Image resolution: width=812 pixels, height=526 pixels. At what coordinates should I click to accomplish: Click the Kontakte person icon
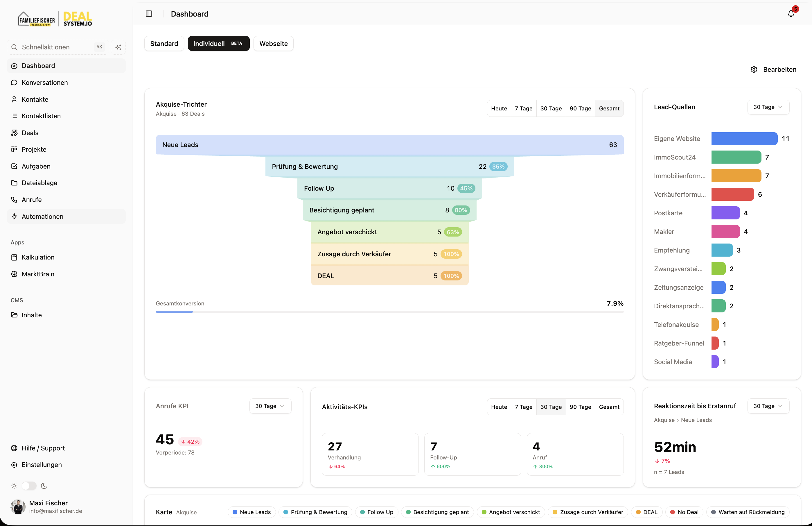[14, 99]
